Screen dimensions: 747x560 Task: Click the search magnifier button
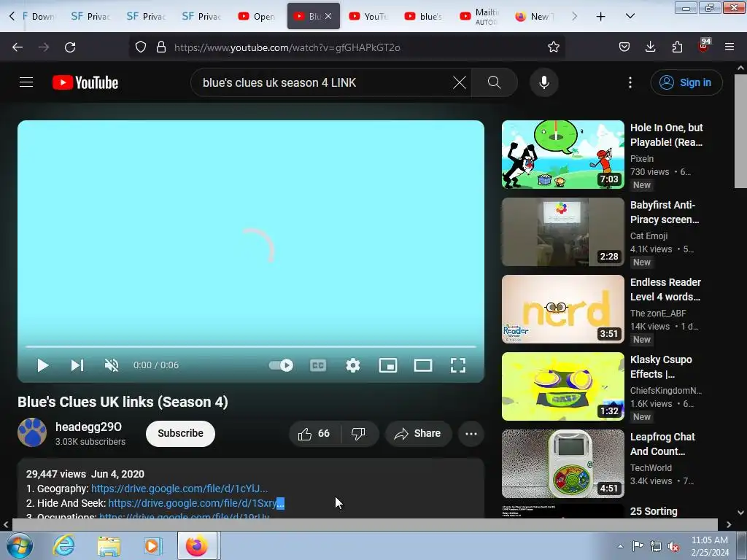pyautogui.click(x=494, y=82)
